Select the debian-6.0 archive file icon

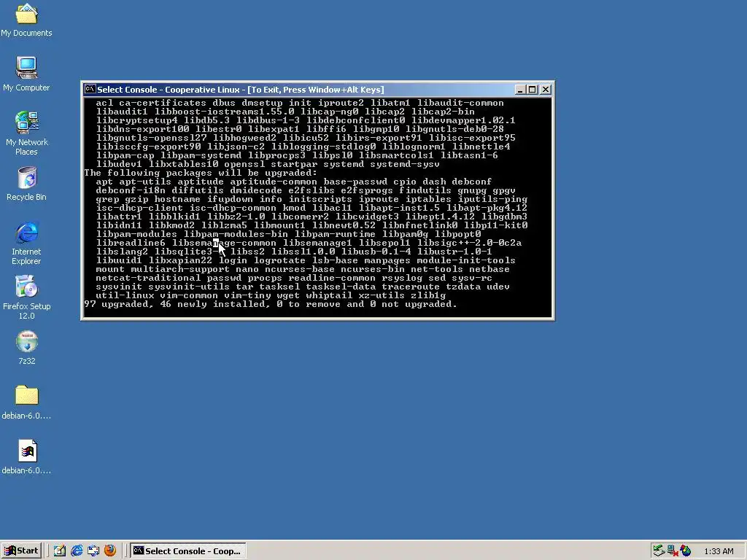[x=26, y=457]
